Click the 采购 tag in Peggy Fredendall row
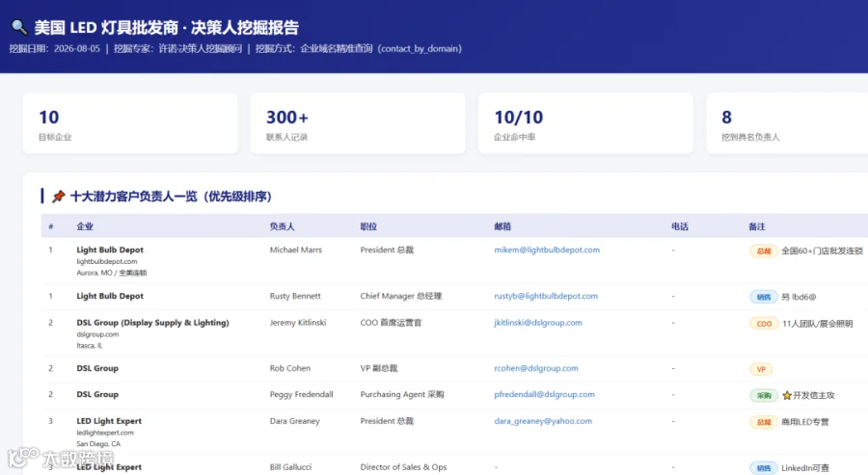The image size is (868, 475). pyautogui.click(x=764, y=395)
